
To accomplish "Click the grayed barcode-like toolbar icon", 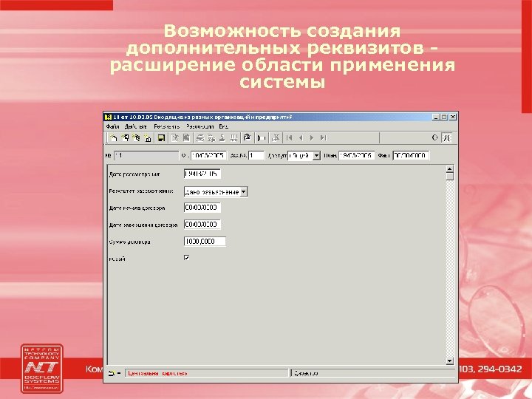I will click(233, 137).
